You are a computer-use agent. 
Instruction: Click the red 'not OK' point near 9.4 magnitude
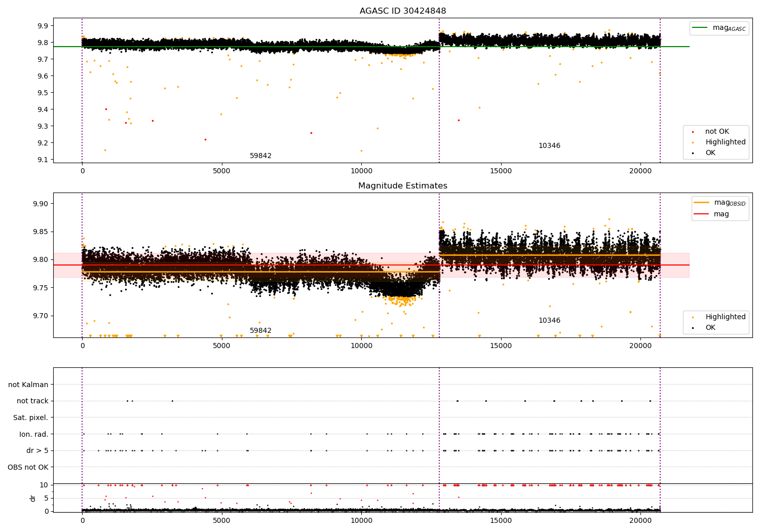tap(106, 109)
